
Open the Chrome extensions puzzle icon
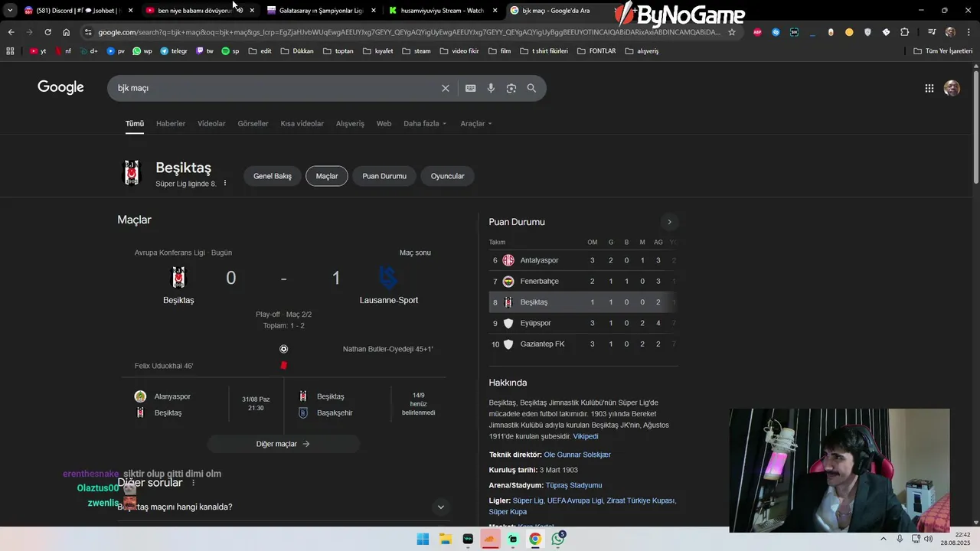pos(905,32)
